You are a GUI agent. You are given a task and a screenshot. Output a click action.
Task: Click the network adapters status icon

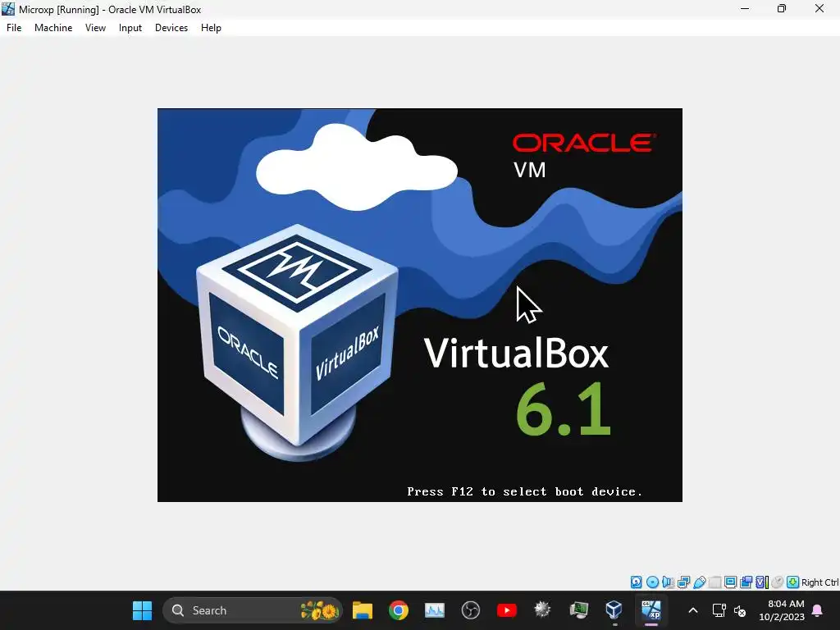(x=683, y=582)
